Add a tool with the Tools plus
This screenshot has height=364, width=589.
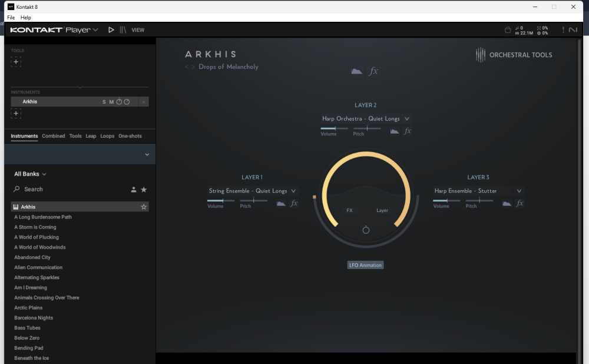pos(16,62)
